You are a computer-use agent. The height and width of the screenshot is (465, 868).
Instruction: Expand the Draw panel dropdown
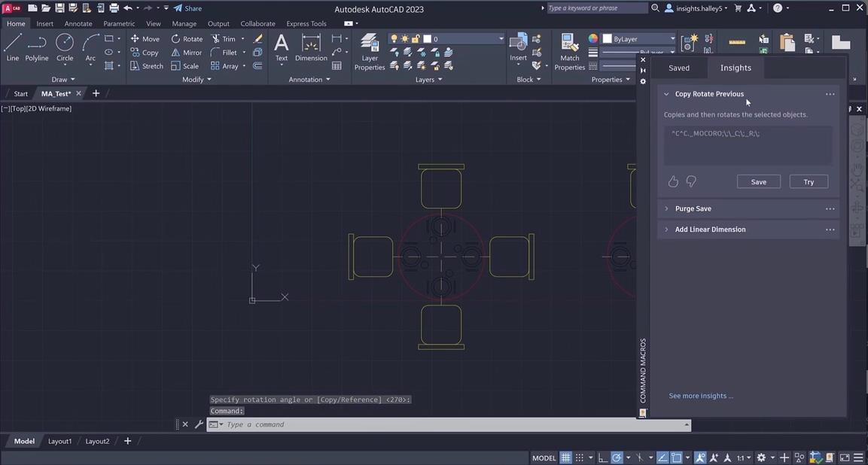[63, 80]
